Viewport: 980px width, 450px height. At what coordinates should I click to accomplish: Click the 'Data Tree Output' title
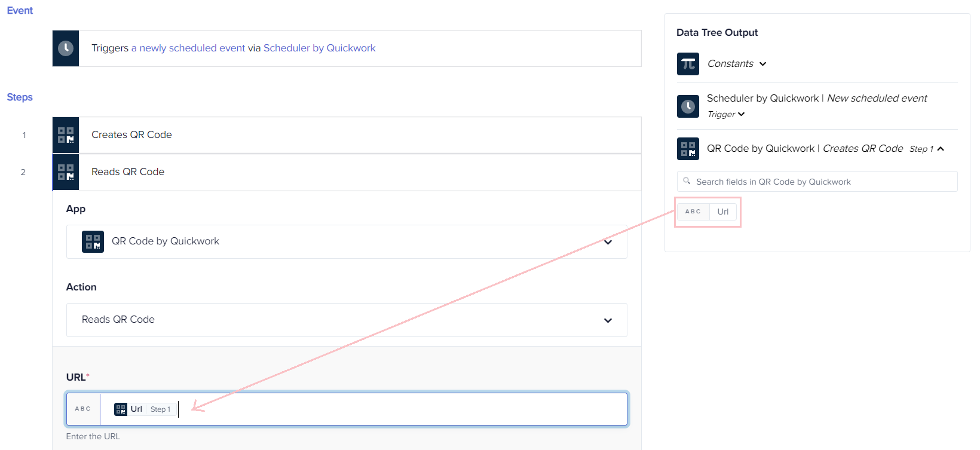click(x=717, y=33)
